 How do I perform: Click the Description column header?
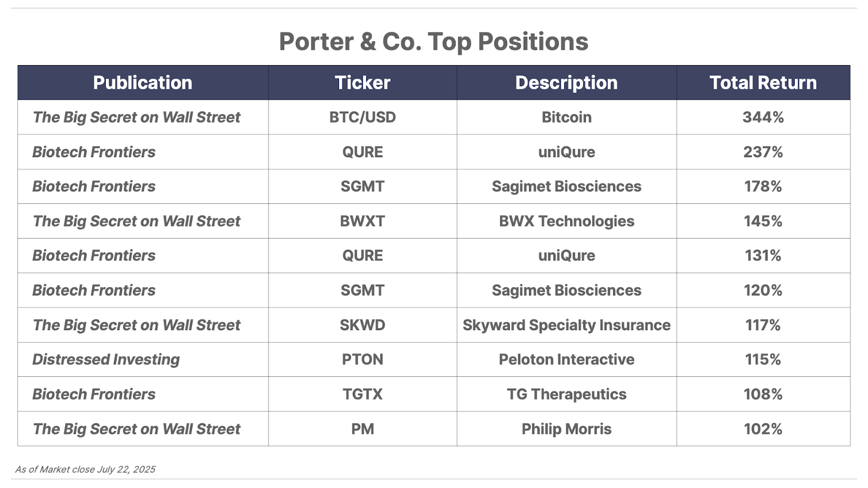tap(566, 82)
